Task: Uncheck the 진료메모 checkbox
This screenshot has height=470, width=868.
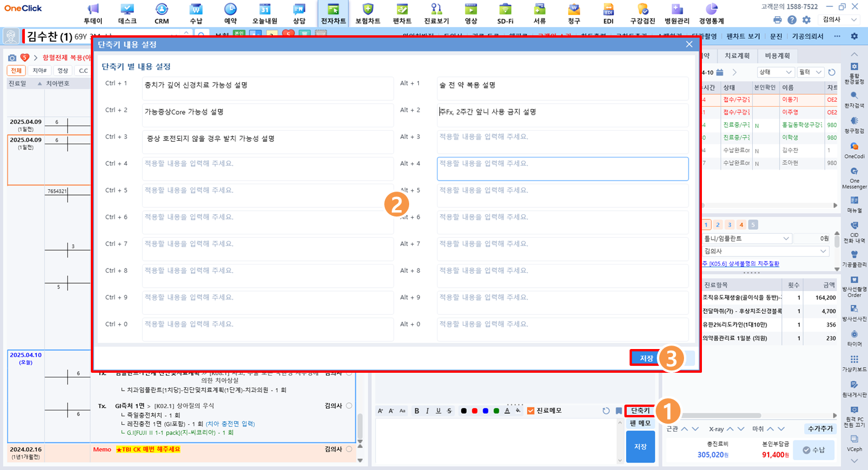Action: [531, 411]
